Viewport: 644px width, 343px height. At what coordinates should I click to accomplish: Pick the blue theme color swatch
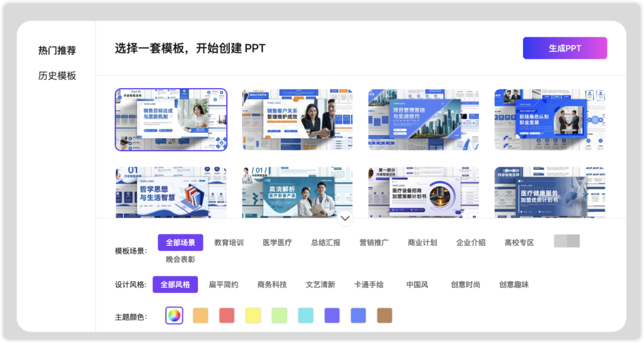pyautogui.click(x=358, y=315)
